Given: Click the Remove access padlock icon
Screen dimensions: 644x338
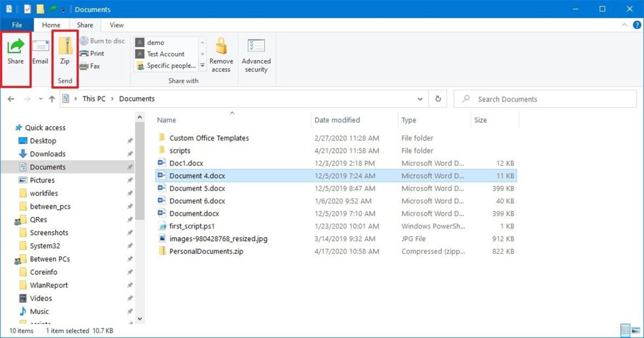Looking at the screenshot, I should coord(221,47).
